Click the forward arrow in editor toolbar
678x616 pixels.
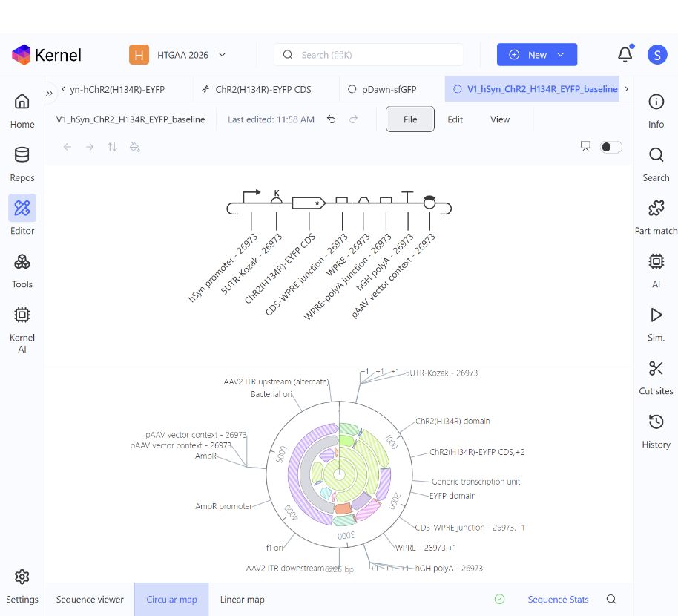pyautogui.click(x=90, y=147)
